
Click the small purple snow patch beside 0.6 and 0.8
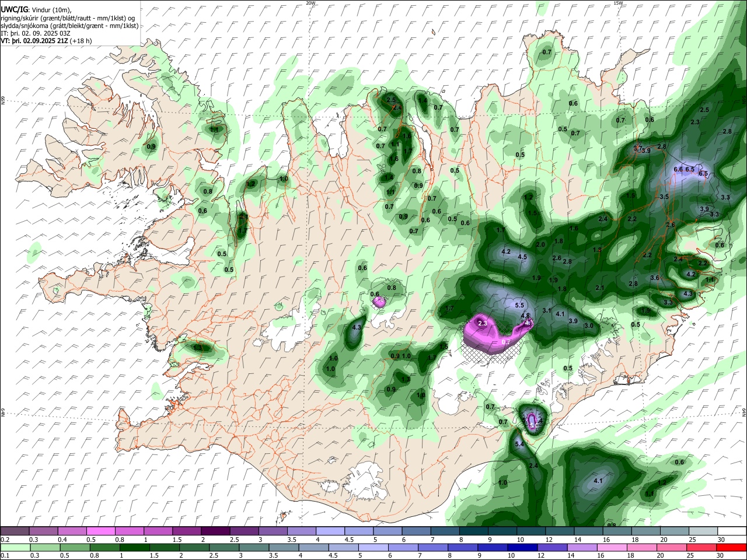click(x=379, y=302)
